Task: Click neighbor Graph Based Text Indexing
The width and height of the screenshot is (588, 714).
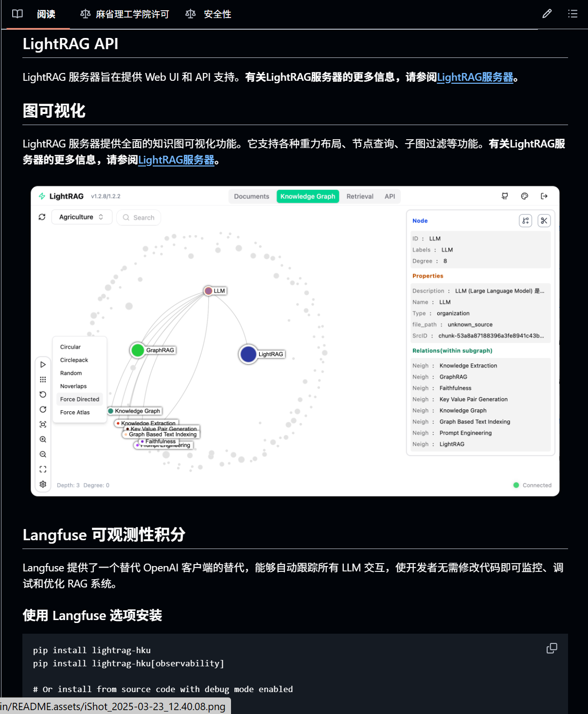Action: (x=475, y=421)
